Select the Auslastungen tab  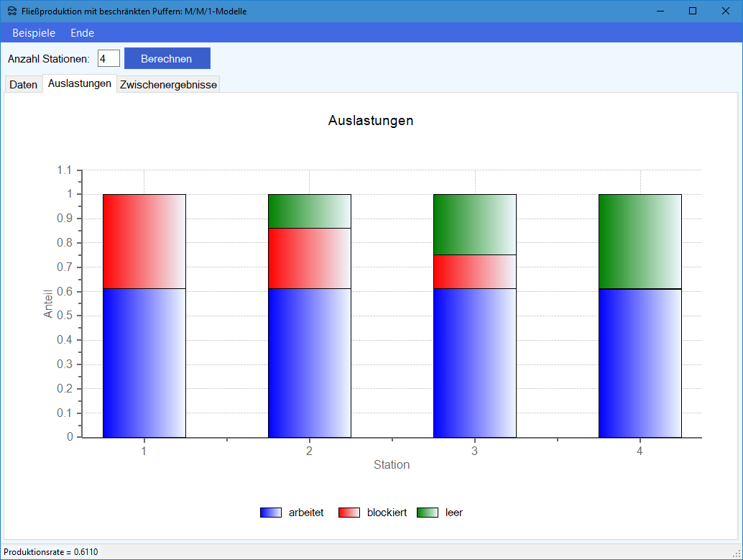(x=80, y=84)
